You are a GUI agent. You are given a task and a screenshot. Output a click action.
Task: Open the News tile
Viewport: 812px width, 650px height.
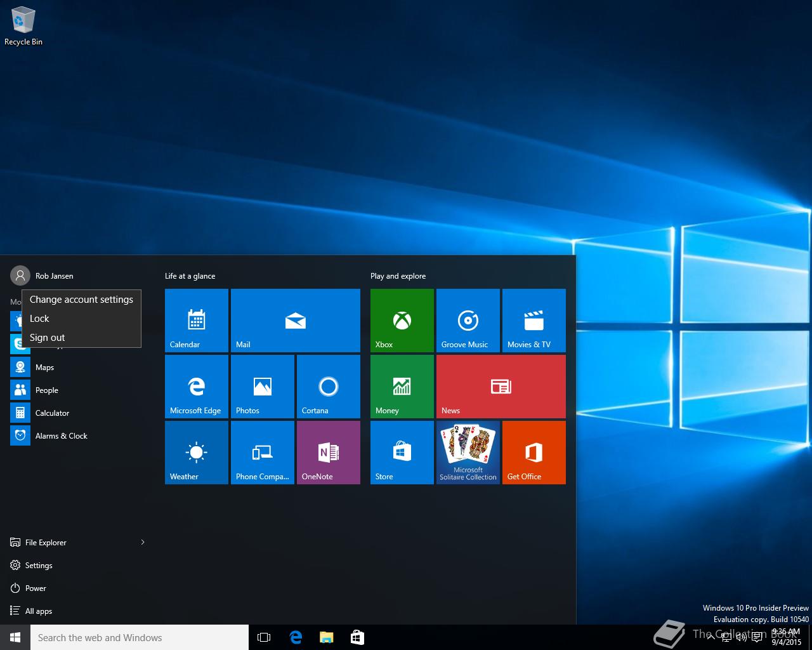501,387
